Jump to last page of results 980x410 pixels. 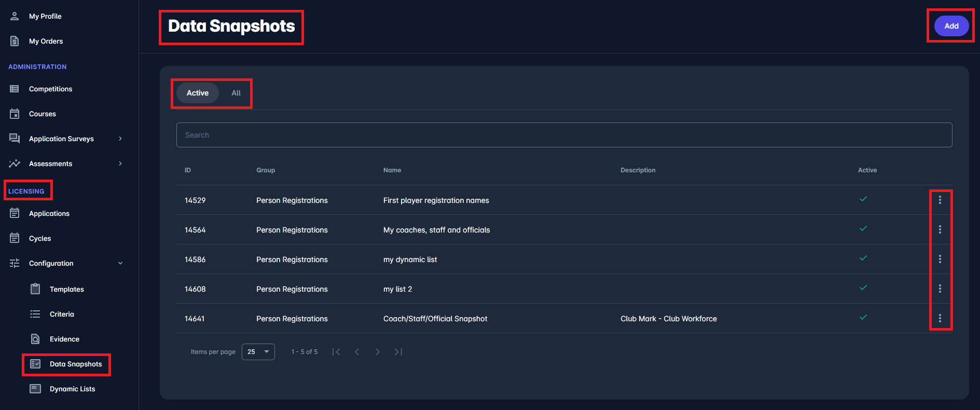point(398,352)
